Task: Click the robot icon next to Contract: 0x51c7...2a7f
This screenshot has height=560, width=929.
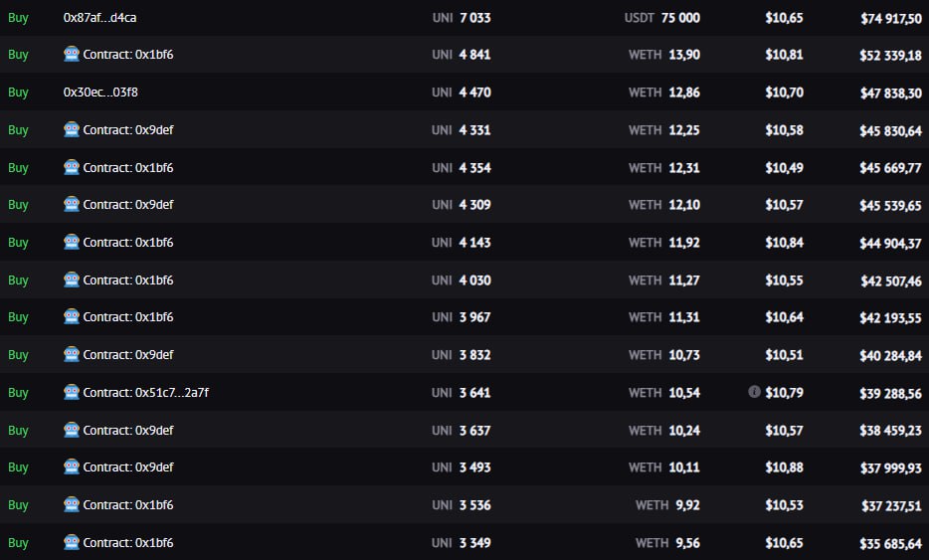Action: 72,392
